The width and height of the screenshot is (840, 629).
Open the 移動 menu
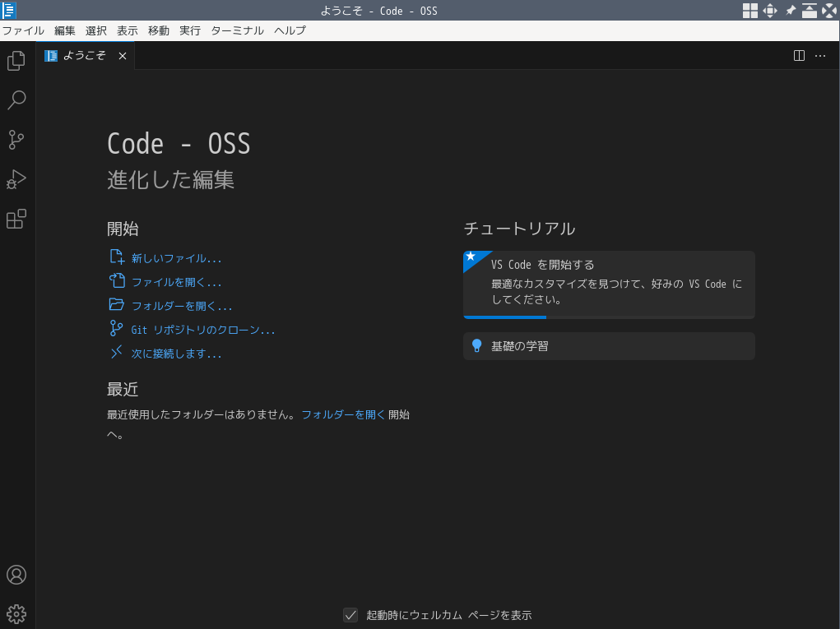tap(159, 30)
